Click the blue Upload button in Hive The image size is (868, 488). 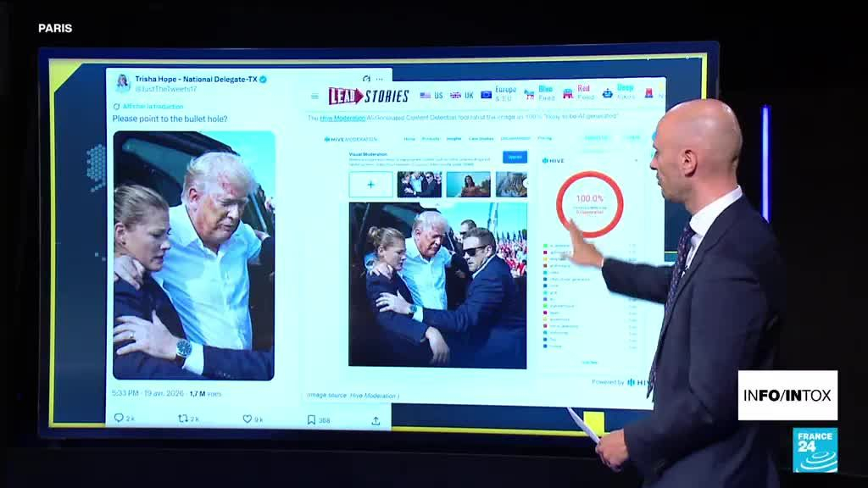click(515, 157)
